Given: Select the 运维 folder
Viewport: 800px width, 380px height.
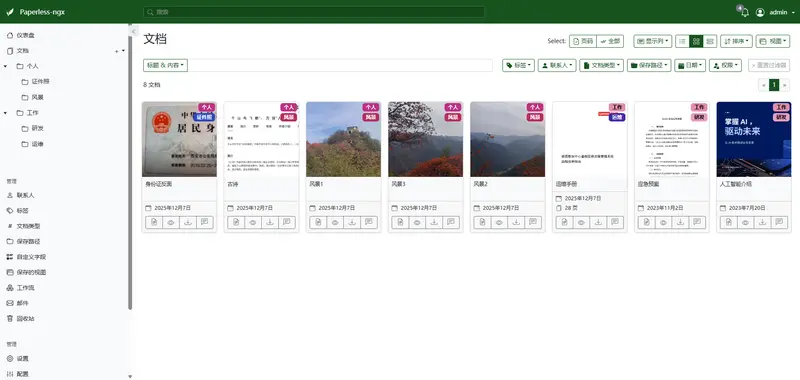Looking at the screenshot, I should point(32,144).
